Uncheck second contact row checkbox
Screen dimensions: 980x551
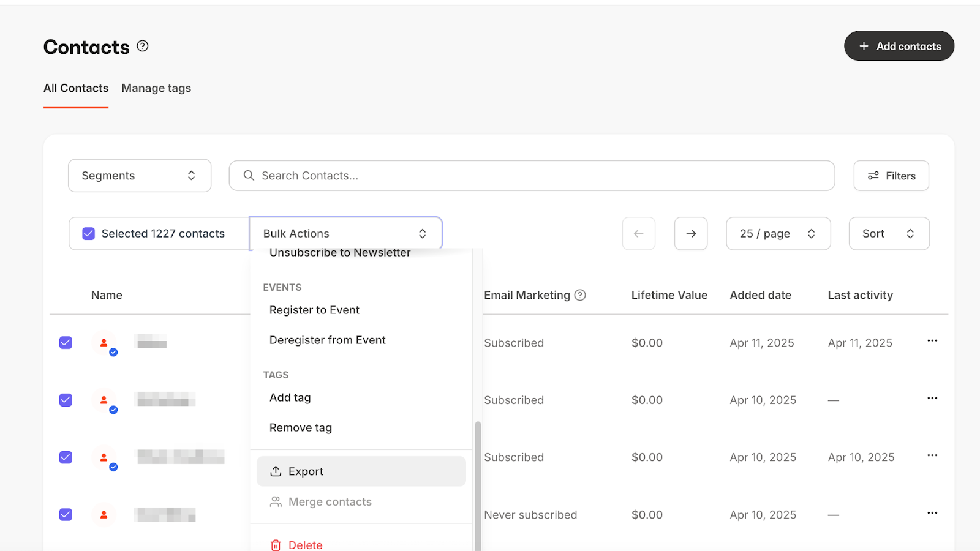click(66, 400)
